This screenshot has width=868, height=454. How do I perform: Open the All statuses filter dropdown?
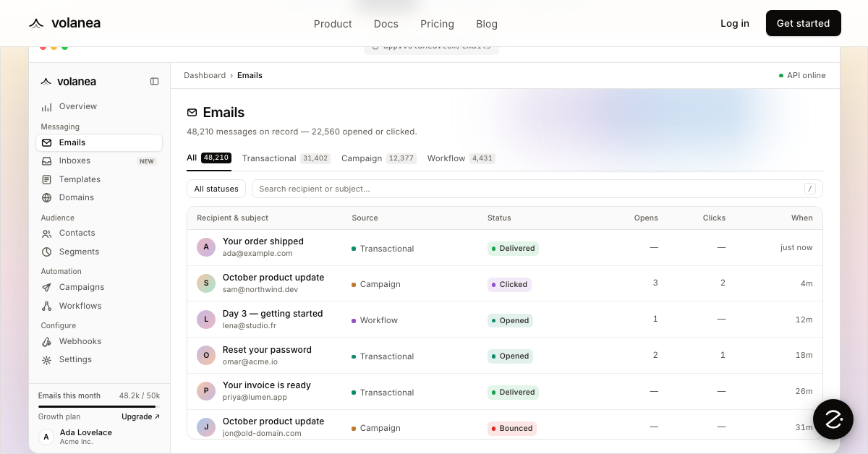click(x=216, y=189)
